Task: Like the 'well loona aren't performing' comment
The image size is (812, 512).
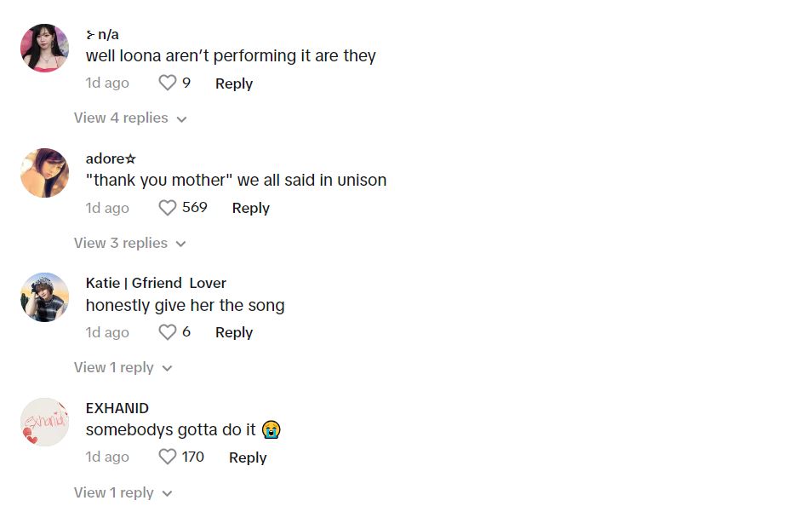Action: (168, 83)
